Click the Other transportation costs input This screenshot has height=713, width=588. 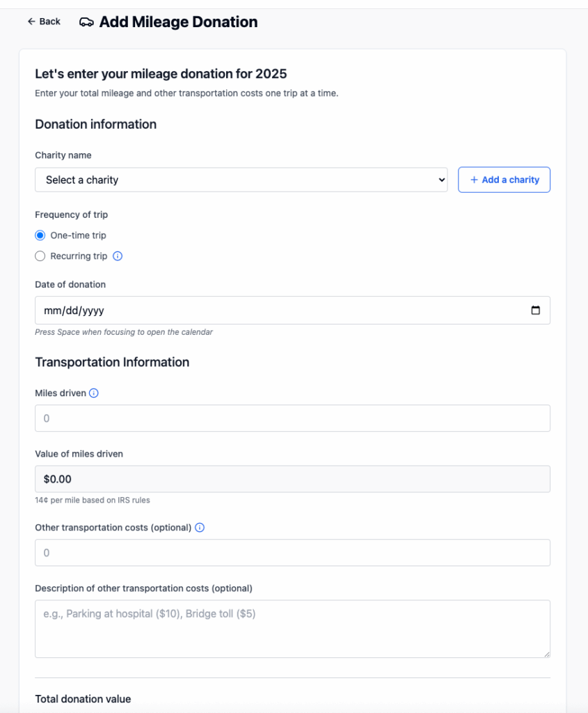pos(292,553)
